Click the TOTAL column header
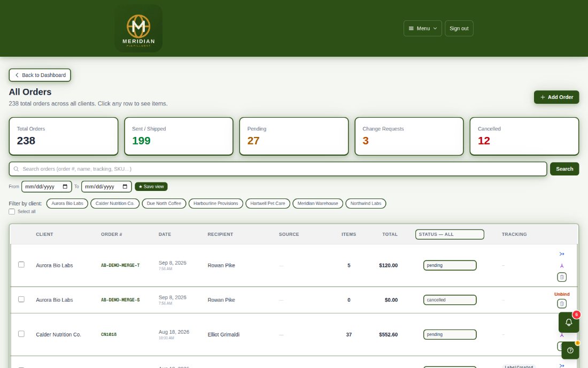 pos(390,234)
